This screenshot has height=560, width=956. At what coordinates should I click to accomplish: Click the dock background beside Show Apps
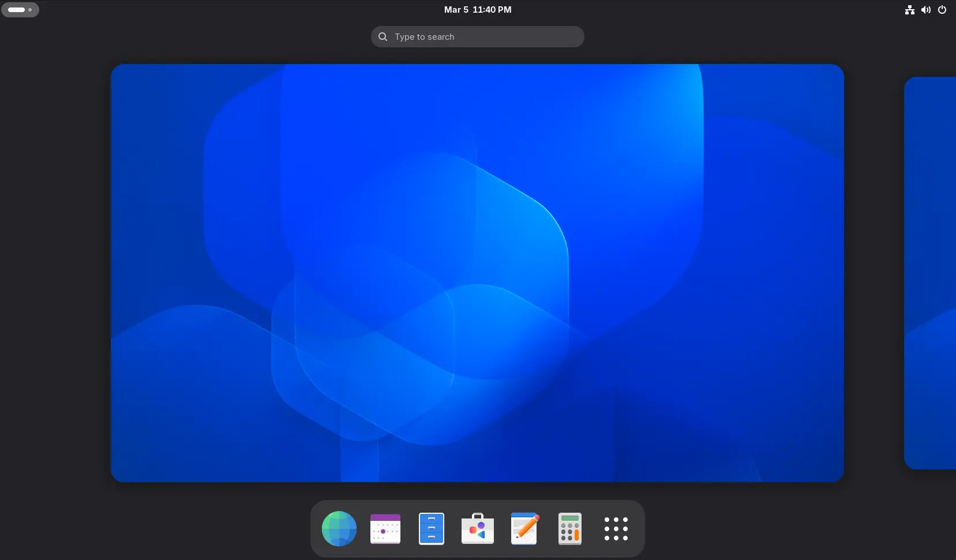pos(638,528)
